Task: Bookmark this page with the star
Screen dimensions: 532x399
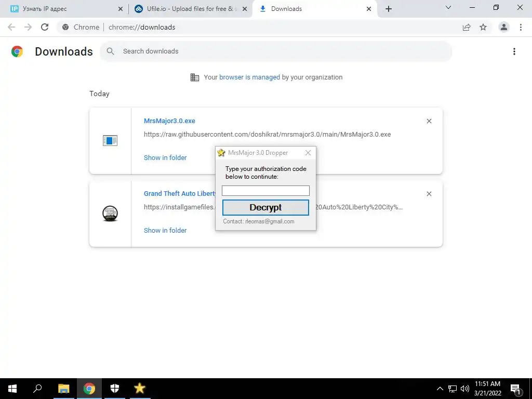Action: [x=483, y=27]
